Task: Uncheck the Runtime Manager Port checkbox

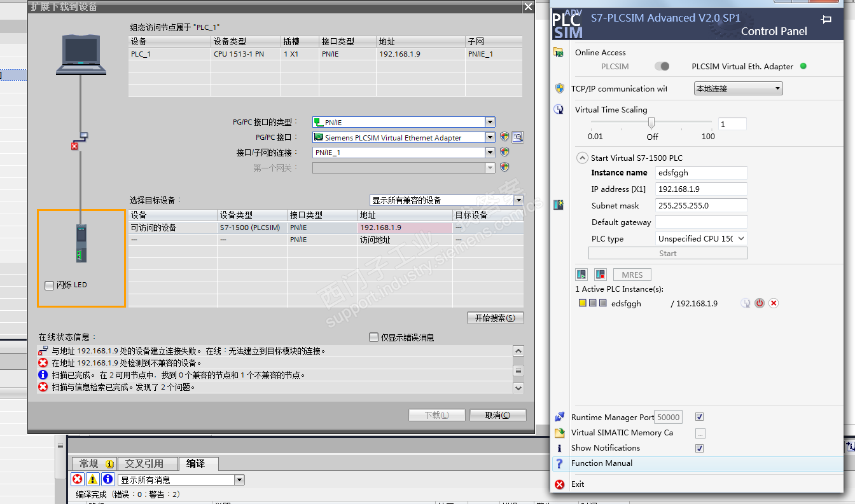Action: coord(700,417)
